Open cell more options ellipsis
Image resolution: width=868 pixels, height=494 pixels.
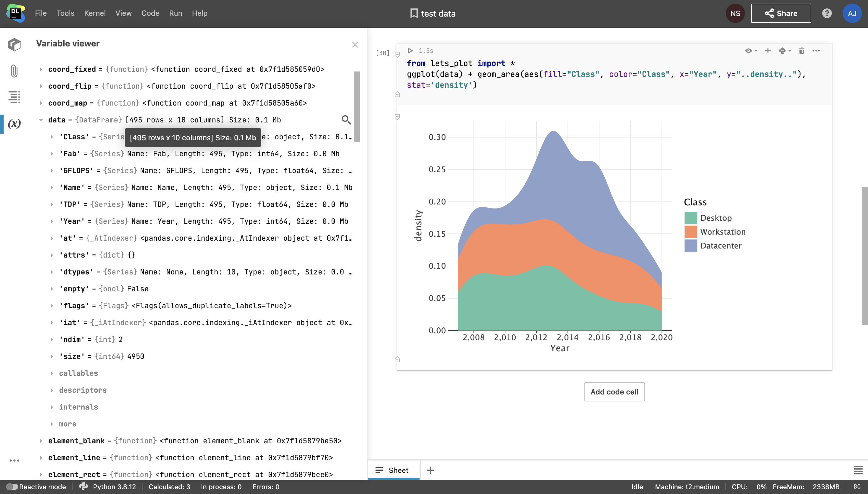(x=816, y=51)
